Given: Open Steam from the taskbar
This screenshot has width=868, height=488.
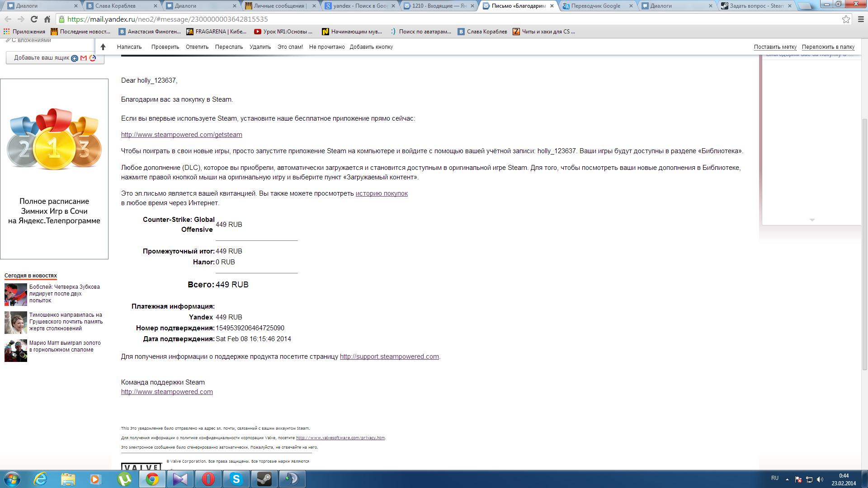Looking at the screenshot, I should pos(264,479).
